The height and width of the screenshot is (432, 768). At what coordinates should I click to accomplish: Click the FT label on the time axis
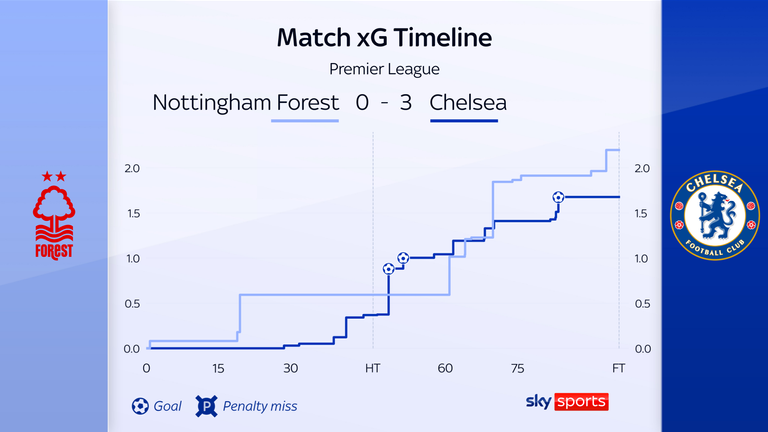click(x=619, y=369)
